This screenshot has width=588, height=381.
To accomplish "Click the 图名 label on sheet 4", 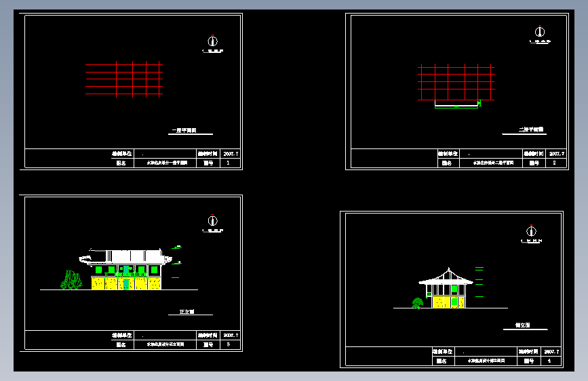I will pos(442,361).
